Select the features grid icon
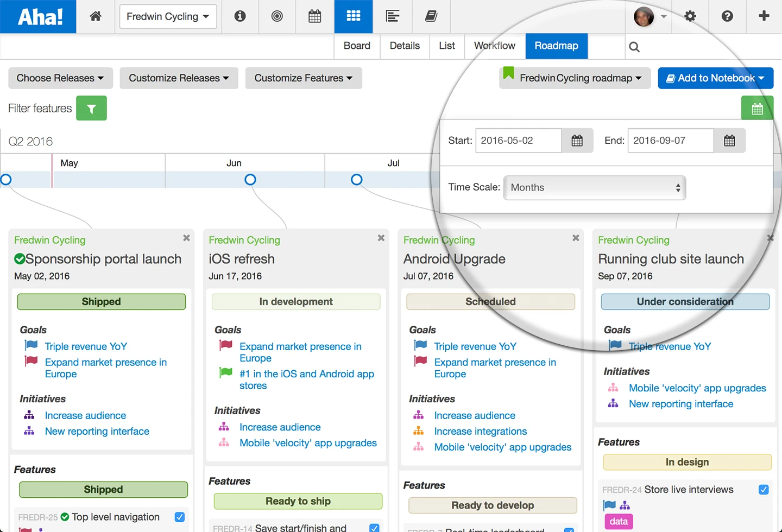This screenshot has height=532, width=782. [354, 16]
